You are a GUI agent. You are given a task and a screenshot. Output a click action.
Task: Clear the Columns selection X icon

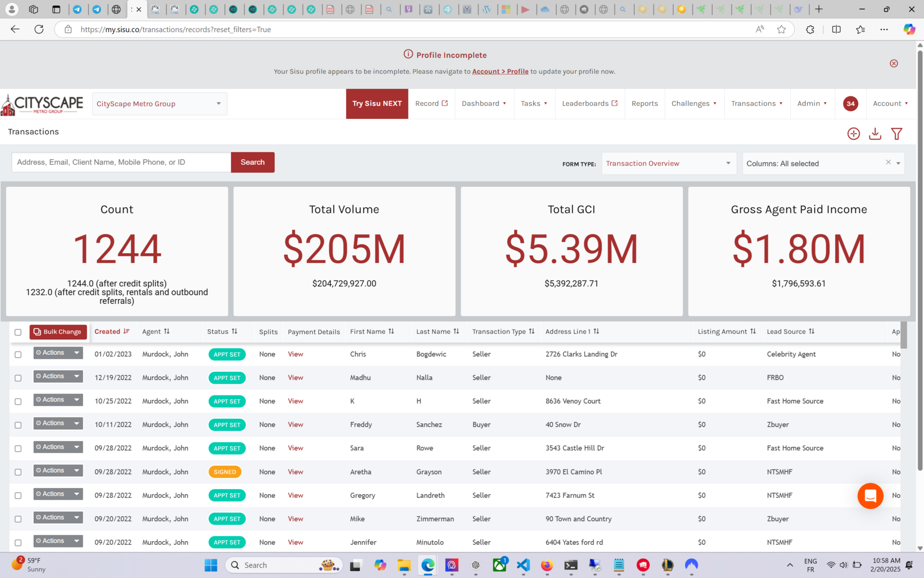pos(888,163)
